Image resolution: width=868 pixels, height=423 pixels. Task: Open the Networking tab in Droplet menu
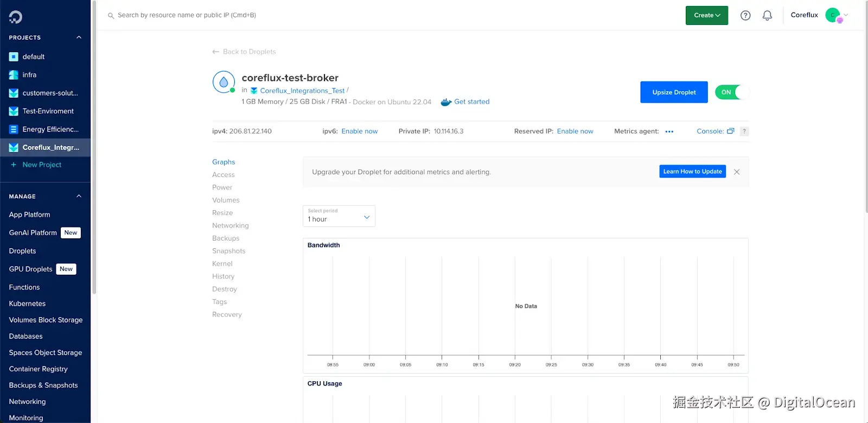point(231,226)
